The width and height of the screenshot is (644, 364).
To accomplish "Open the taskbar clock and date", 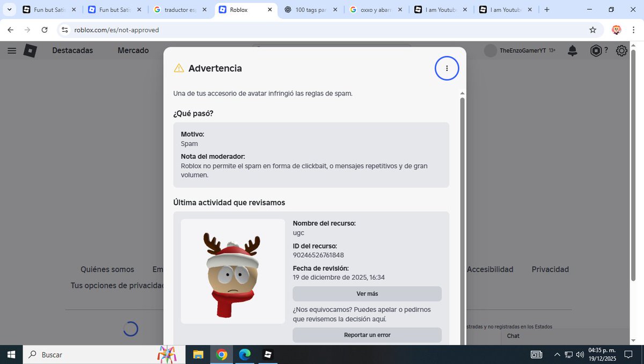I will pyautogui.click(x=603, y=354).
